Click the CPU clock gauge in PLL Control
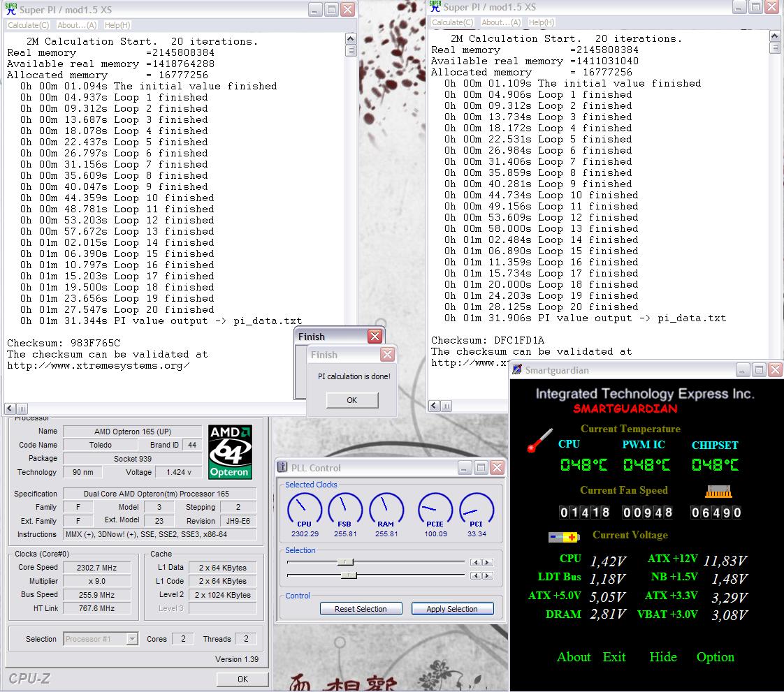Screen dimensions: 784x692 305,510
